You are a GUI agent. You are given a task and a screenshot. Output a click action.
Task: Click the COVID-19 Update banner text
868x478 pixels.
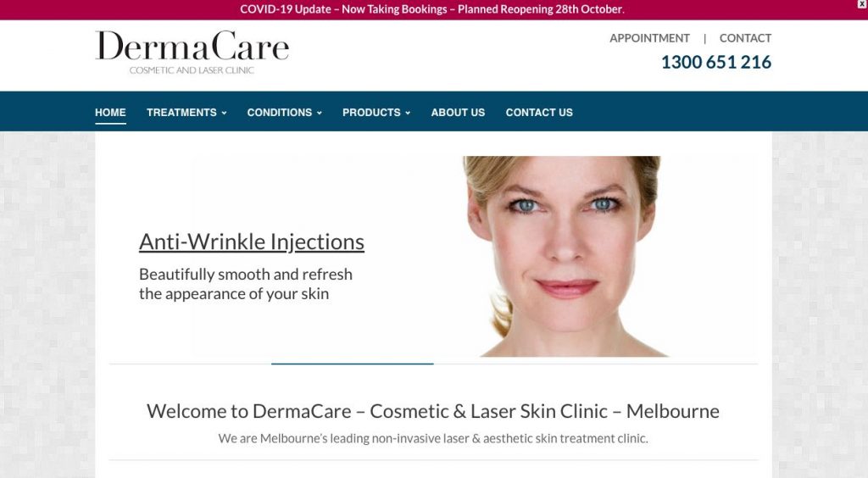click(432, 9)
